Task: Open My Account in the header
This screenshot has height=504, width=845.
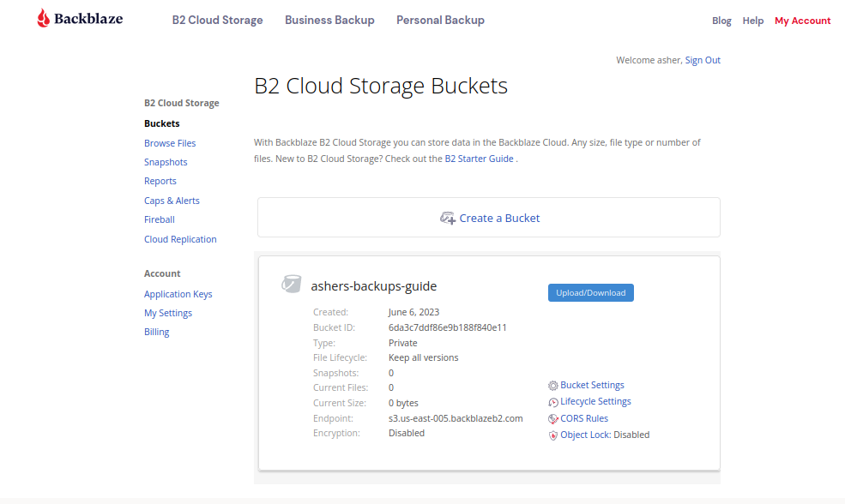Action: click(802, 21)
